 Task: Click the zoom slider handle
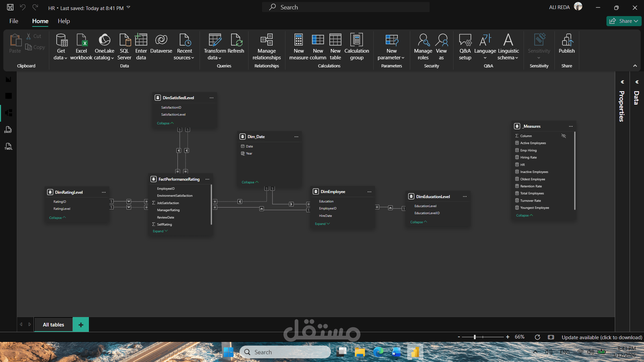475,337
